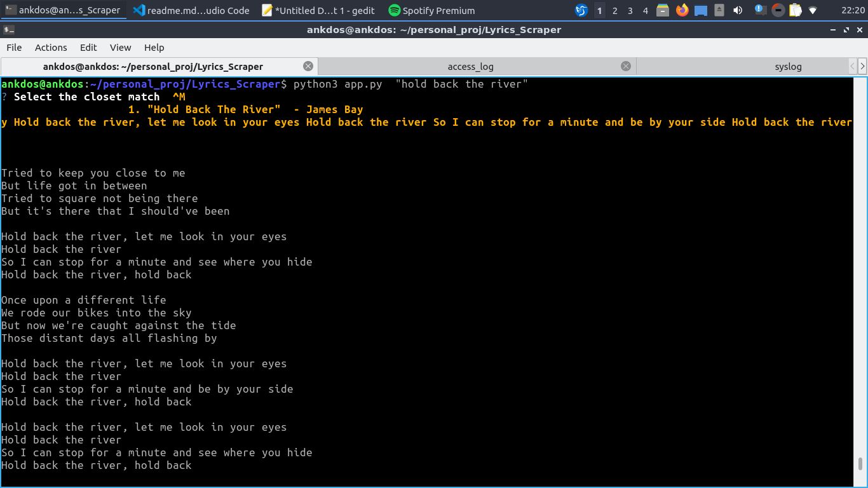Image resolution: width=868 pixels, height=488 pixels.
Task: Open the removable media eject icon
Action: (x=719, y=10)
